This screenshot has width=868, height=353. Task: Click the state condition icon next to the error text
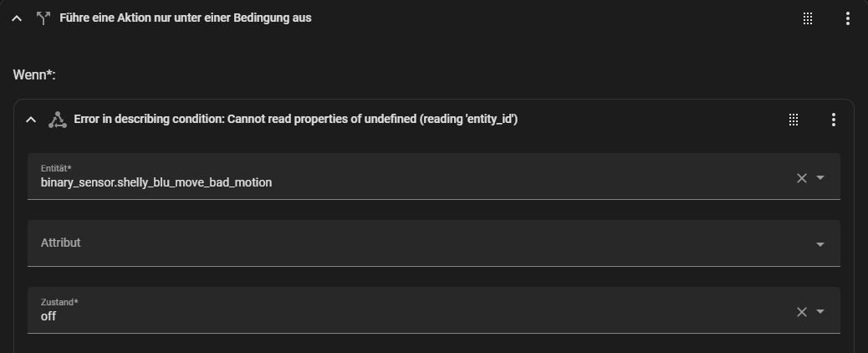pos(58,120)
